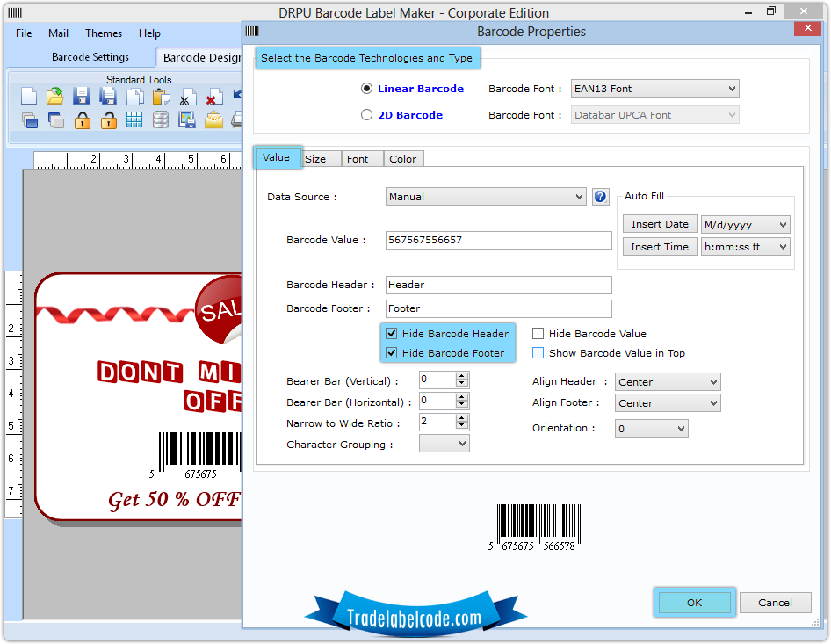
Task: Click the barcode preview in Barcode Properties
Action: [535, 528]
